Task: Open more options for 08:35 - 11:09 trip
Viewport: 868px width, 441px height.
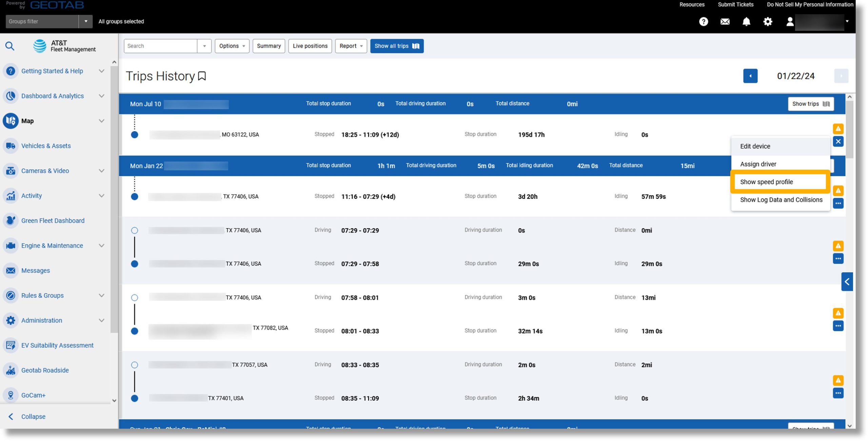Action: coord(838,393)
